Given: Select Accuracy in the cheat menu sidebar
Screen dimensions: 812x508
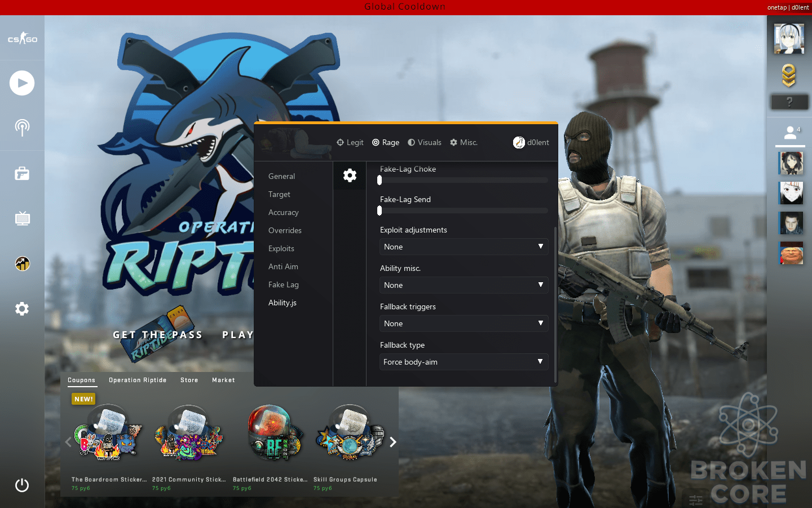Looking at the screenshot, I should (284, 212).
